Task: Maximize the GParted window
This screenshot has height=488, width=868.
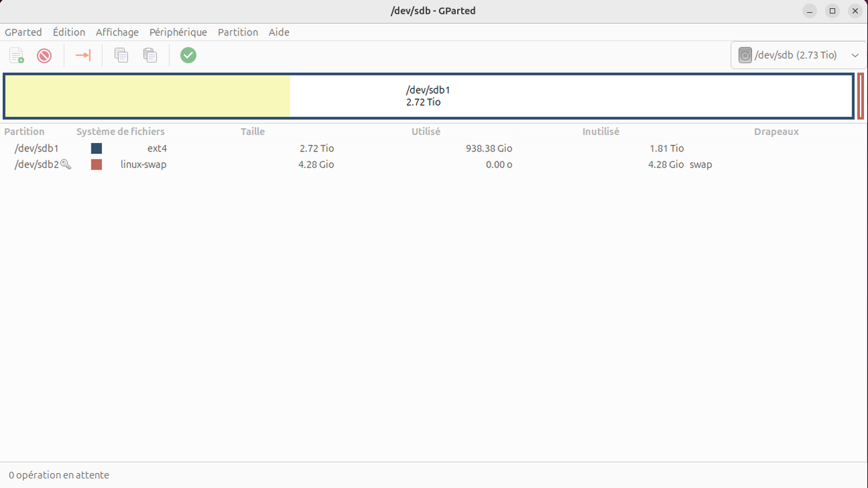Action: (x=833, y=11)
